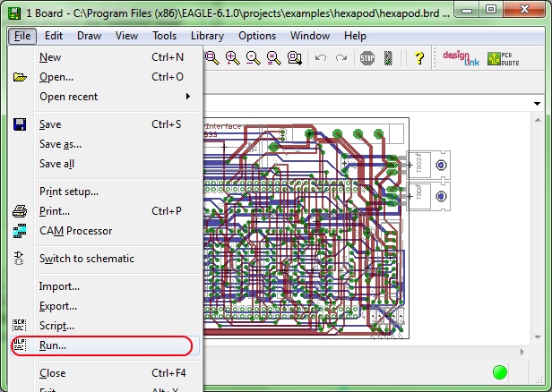Click the 7805 regulator component on board
The height and width of the screenshot is (392, 552).
pyautogui.click(x=428, y=196)
